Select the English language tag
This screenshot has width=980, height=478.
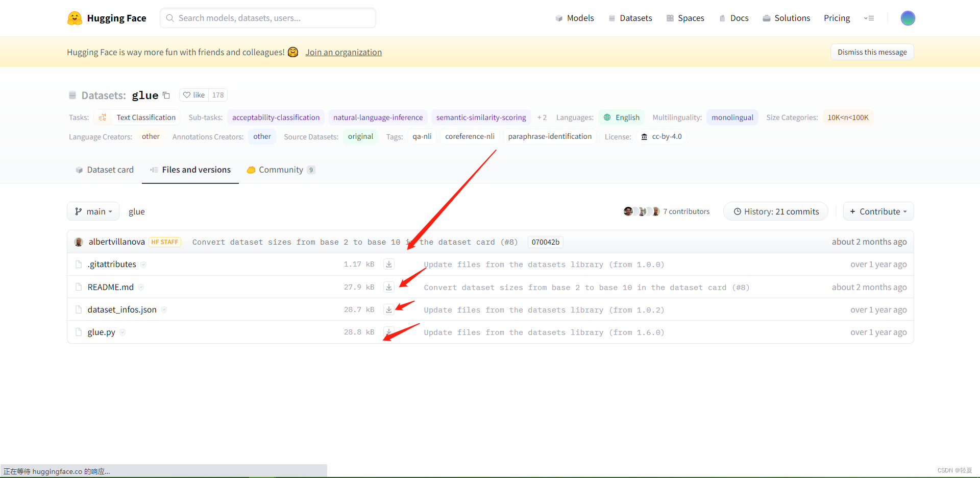pyautogui.click(x=622, y=117)
